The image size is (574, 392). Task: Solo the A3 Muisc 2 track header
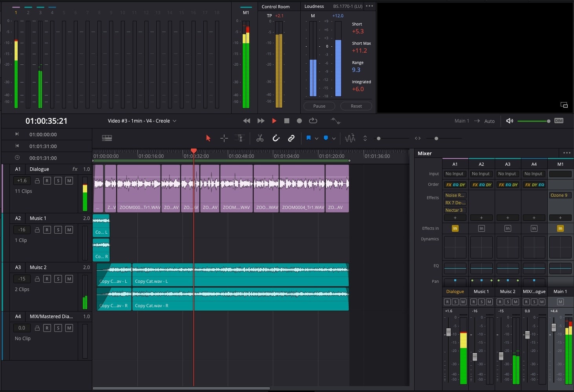point(58,279)
